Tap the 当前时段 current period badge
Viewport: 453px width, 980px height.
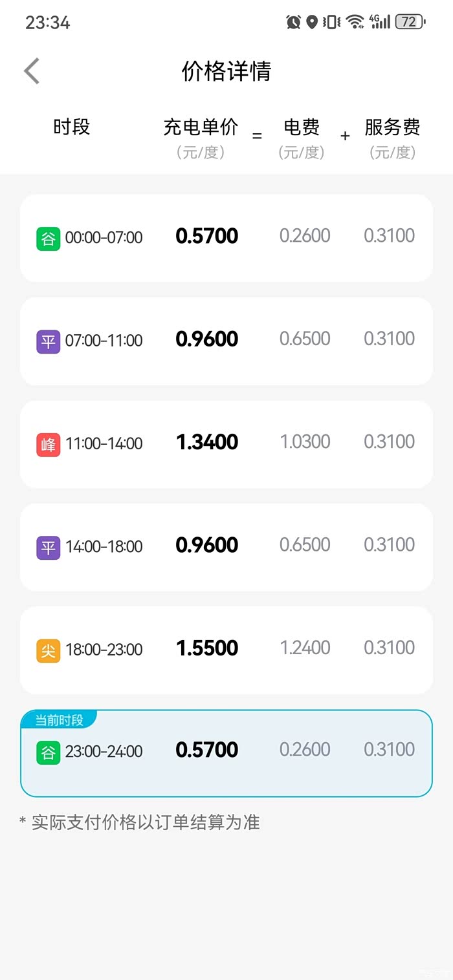[x=59, y=720]
